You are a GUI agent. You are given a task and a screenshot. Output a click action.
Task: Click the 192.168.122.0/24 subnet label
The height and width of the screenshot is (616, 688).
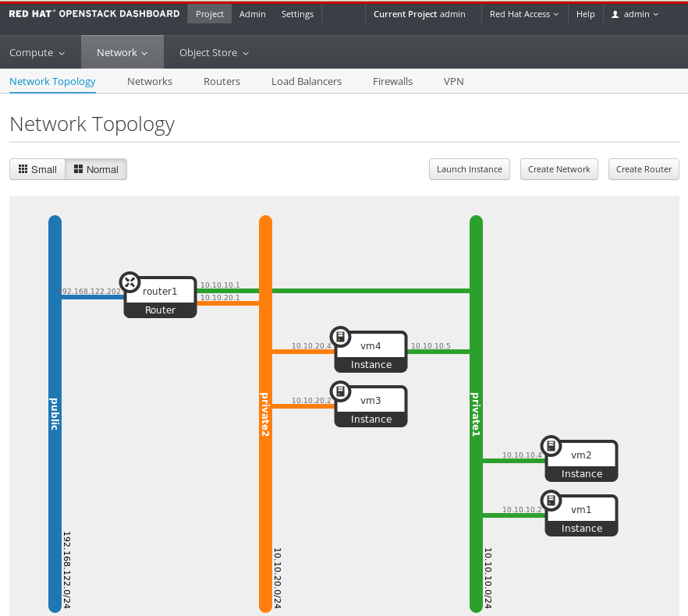(67, 570)
